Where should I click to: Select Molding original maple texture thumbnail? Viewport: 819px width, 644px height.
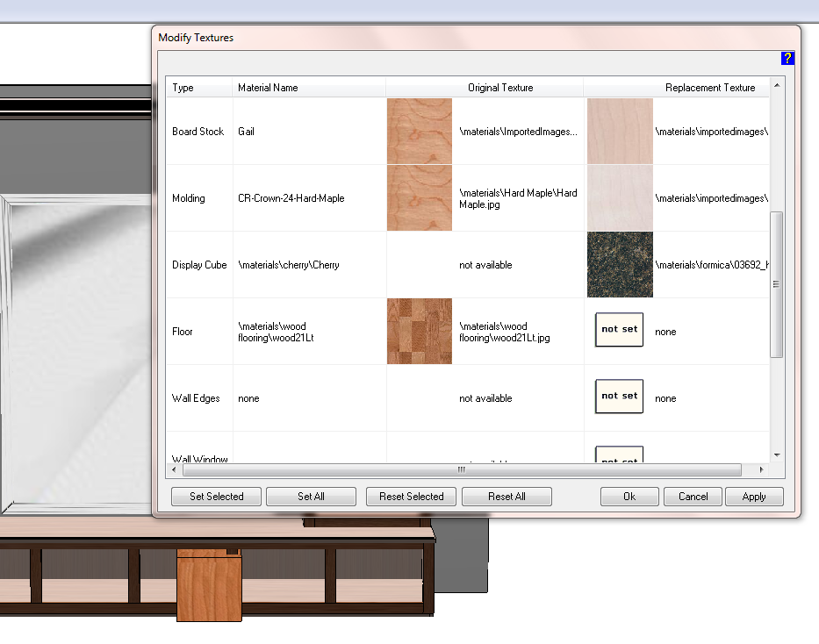[x=420, y=198]
